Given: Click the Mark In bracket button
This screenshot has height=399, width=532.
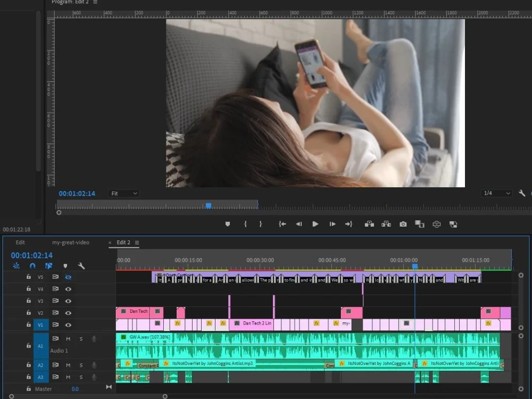Looking at the screenshot, I should tap(245, 224).
